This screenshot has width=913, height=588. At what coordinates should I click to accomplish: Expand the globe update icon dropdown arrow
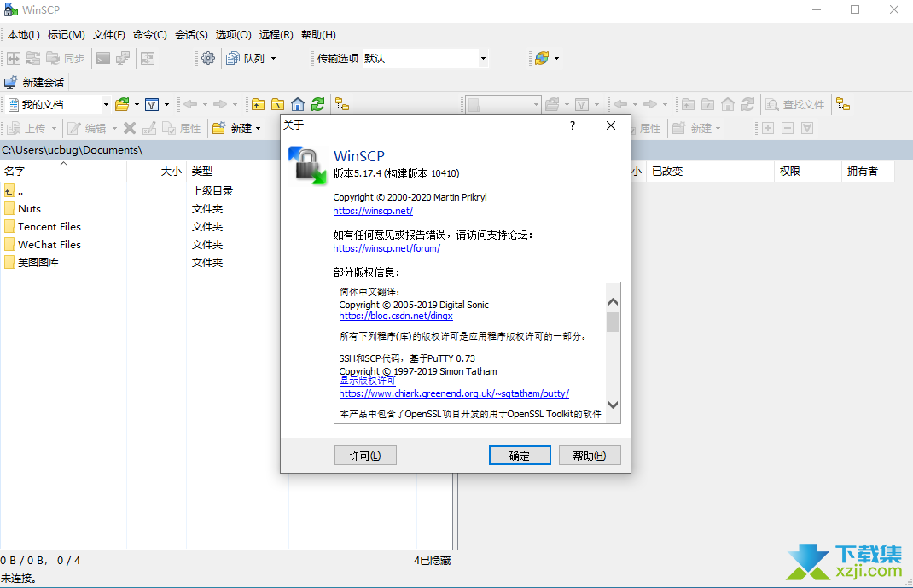556,58
